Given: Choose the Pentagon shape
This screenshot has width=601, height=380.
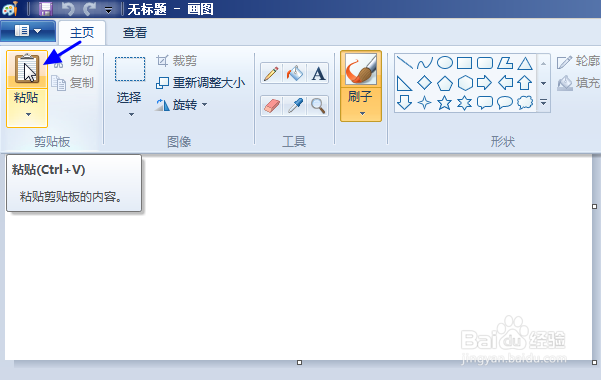Looking at the screenshot, I should [445, 83].
